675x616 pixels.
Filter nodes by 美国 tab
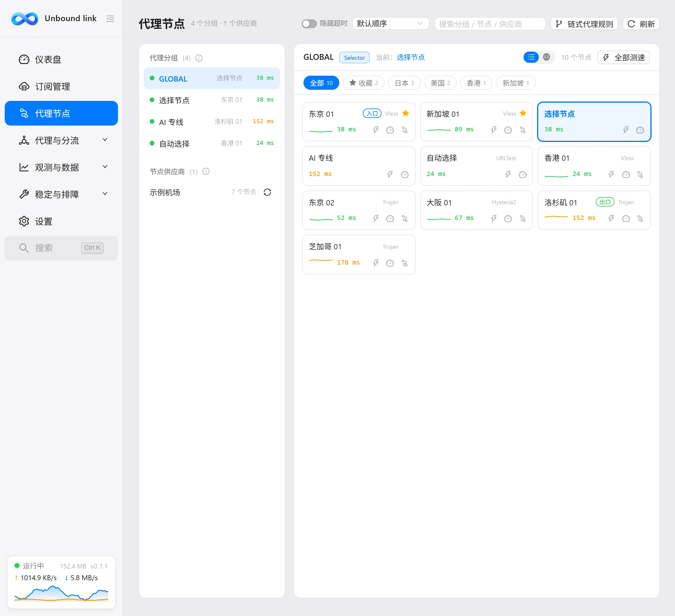[440, 83]
